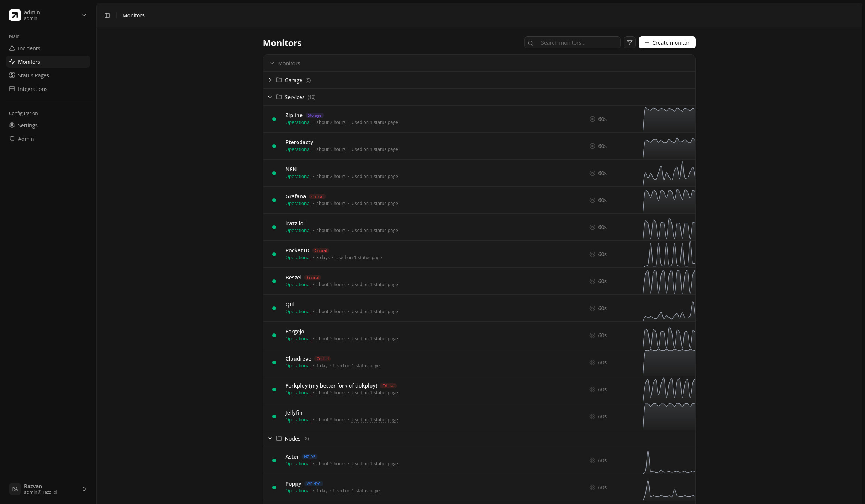Click the Search monitors input field
Viewport: 865px width, 504px height.
coord(572,42)
